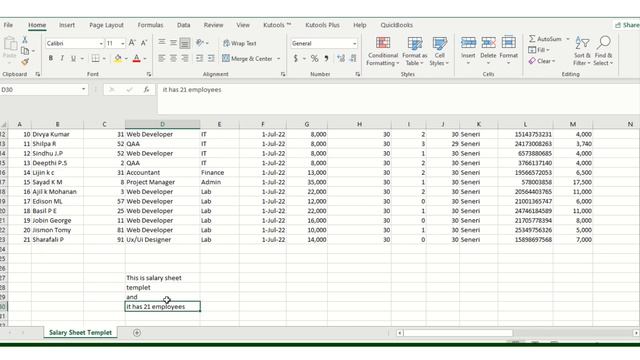Expand the Name Box dropdown
Viewport: 640px width, 360px height.
pyautogui.click(x=83, y=89)
